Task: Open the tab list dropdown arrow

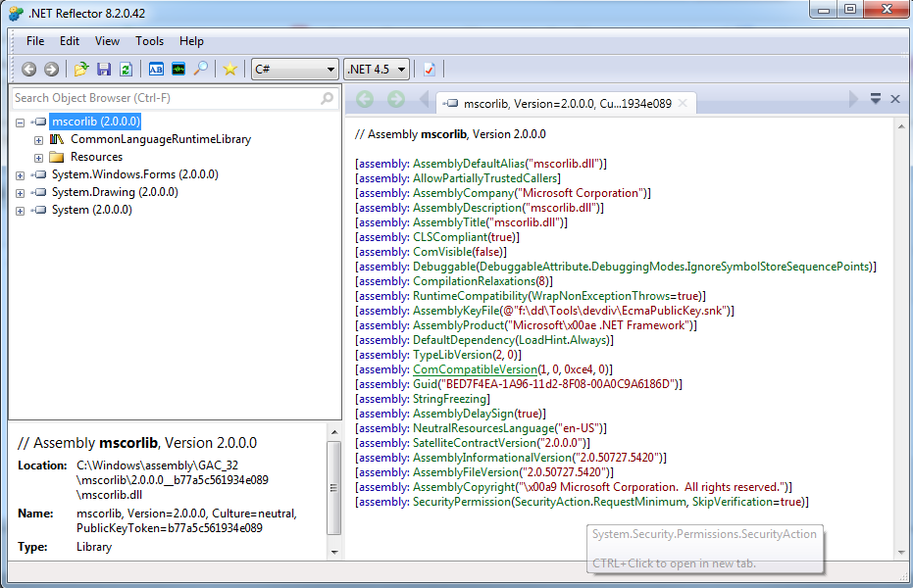Action: click(875, 98)
